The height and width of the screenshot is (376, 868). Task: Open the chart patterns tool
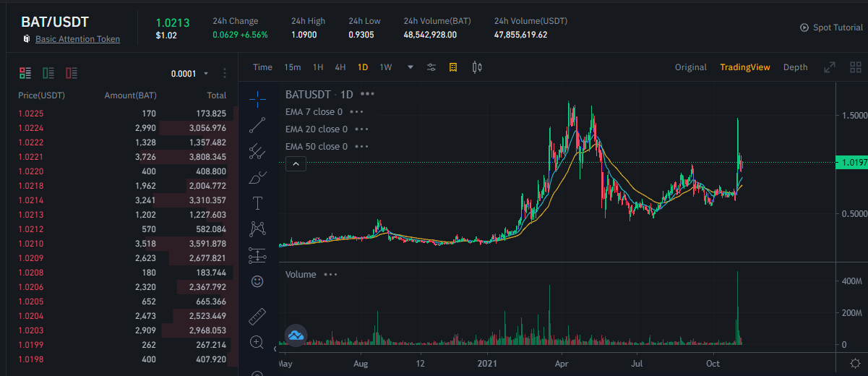click(x=257, y=229)
